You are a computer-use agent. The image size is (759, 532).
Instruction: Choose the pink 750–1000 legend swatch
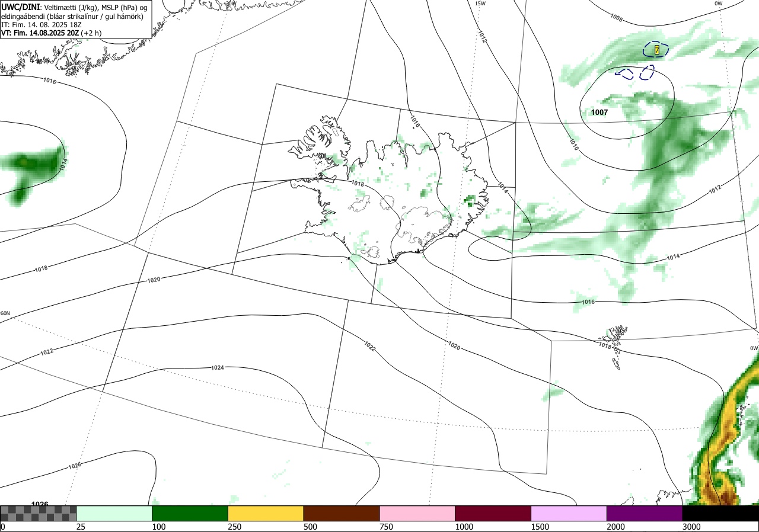417,513
